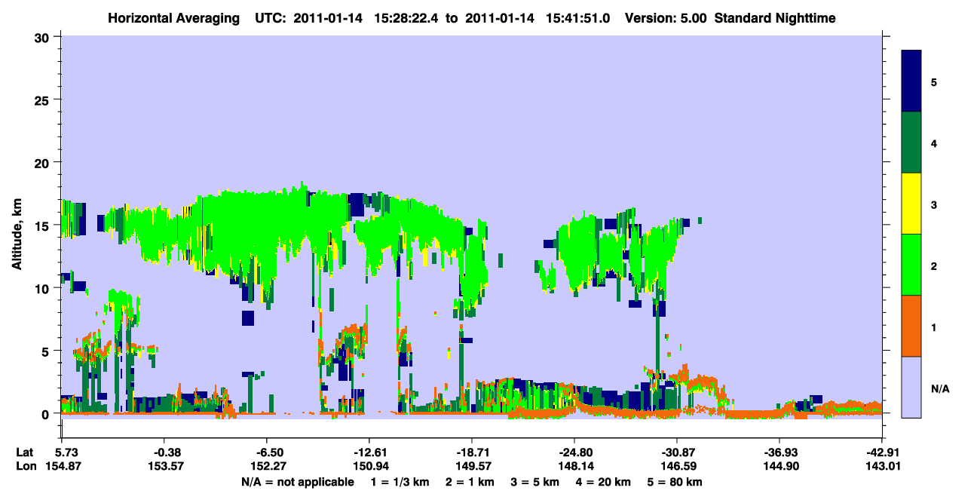Click latitude value -12.61
980x503 pixels.
[369, 452]
